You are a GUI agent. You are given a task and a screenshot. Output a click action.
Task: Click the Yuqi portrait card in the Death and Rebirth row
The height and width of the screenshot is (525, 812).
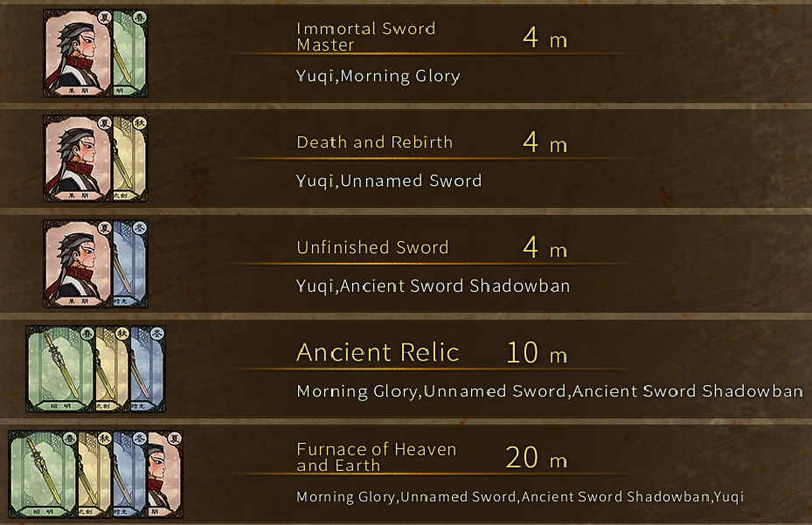coord(77,159)
